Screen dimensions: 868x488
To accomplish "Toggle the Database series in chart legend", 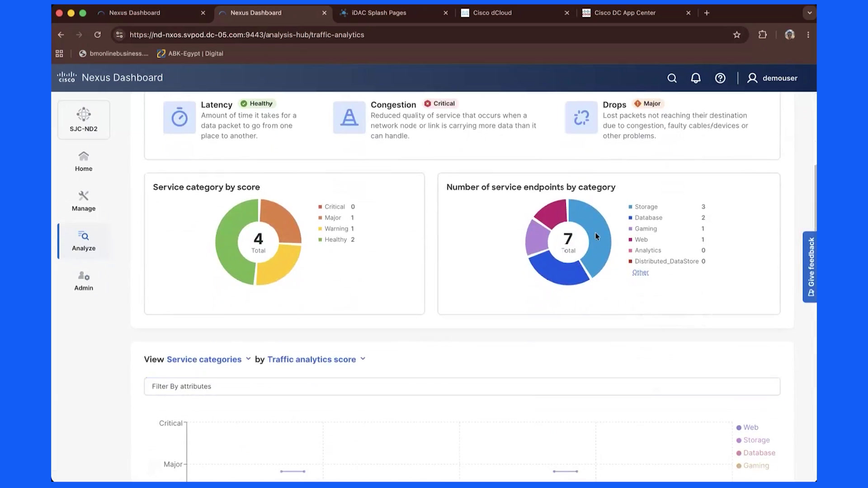I will pyautogui.click(x=756, y=453).
